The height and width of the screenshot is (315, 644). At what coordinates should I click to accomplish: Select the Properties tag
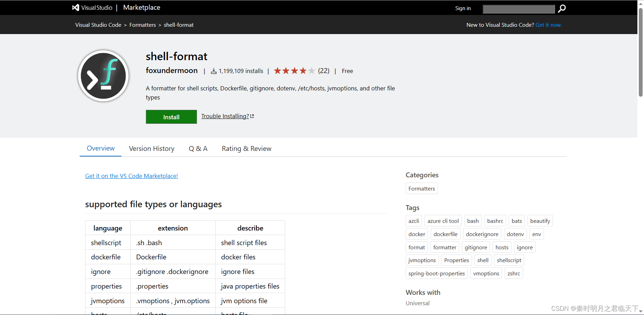coord(457,260)
